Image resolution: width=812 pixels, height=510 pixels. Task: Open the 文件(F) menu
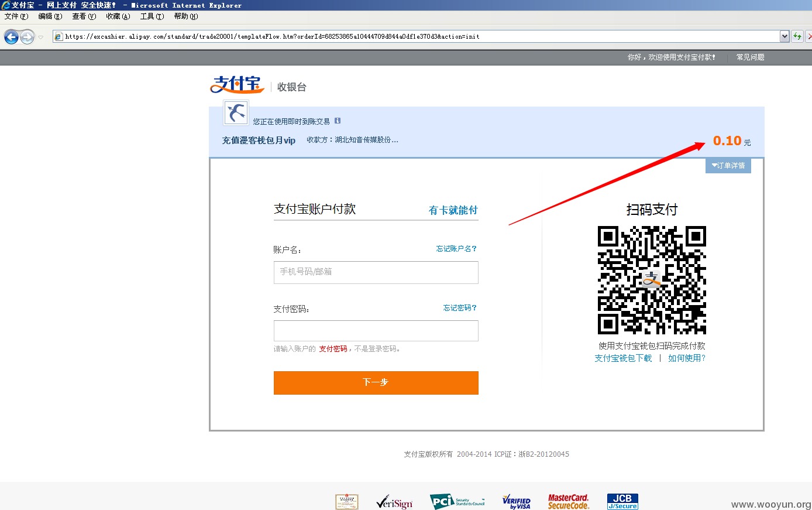coord(16,16)
